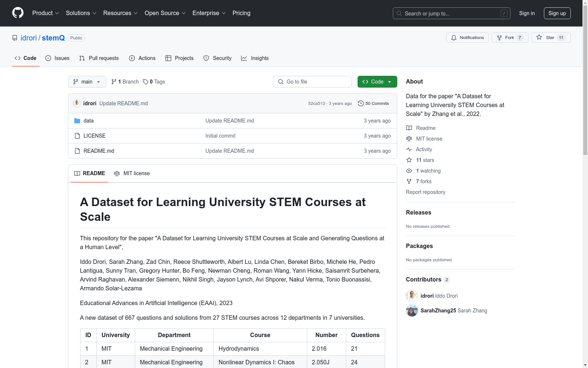The image size is (588, 368).
Task: Open the README.md file name
Action: [99, 151]
